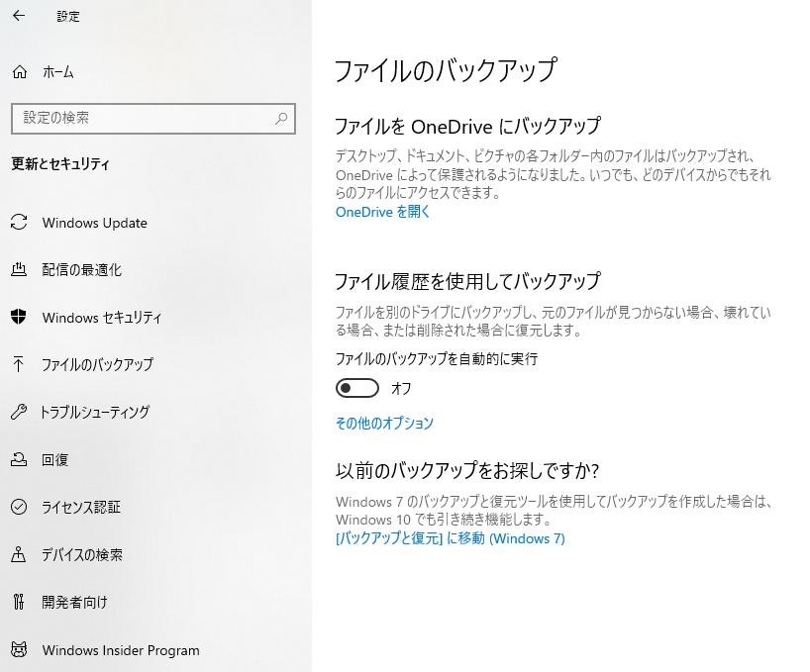Turn on automatic file backup toggle
This screenshot has height=672, width=810.
pyautogui.click(x=356, y=388)
